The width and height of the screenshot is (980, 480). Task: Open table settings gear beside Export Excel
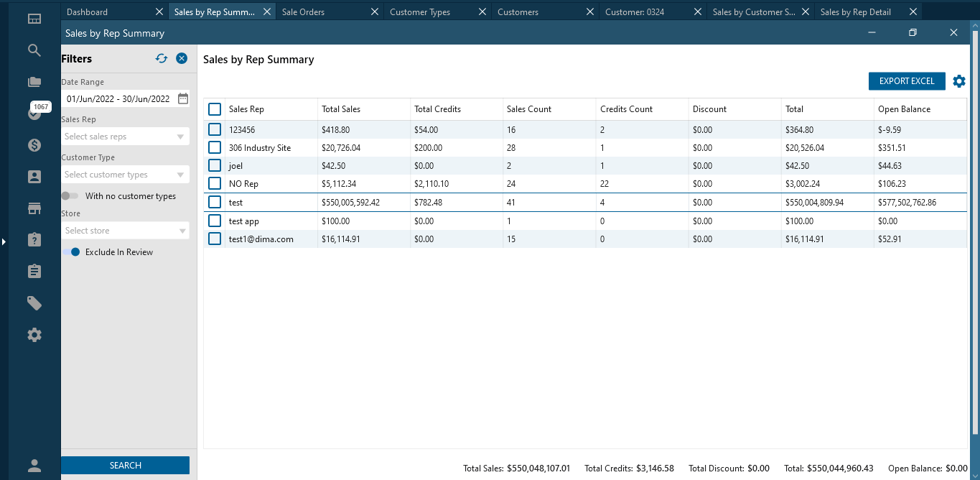tap(959, 81)
